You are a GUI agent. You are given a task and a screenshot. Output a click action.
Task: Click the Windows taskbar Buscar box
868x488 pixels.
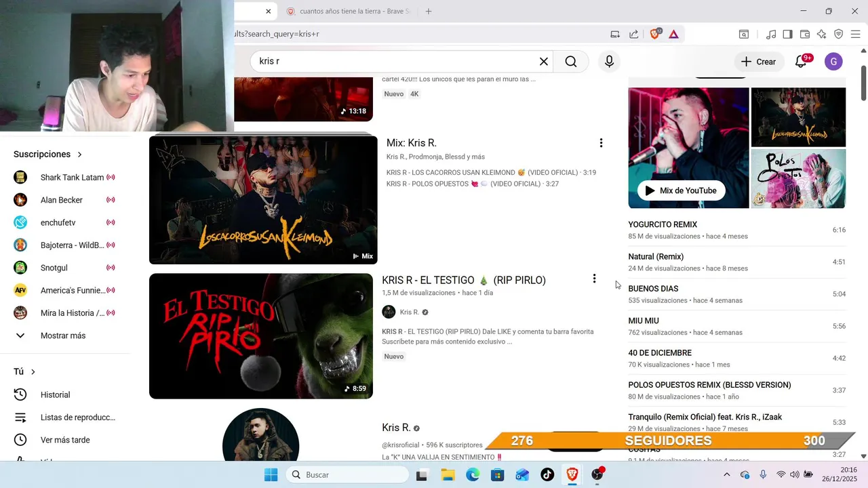pyautogui.click(x=347, y=474)
